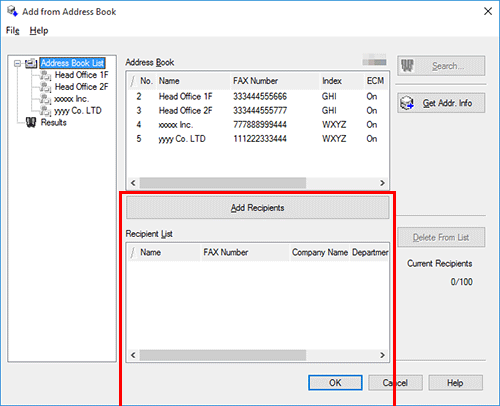Sort Recipient List by Name column header
Screen dimensions: 500x406
point(151,252)
